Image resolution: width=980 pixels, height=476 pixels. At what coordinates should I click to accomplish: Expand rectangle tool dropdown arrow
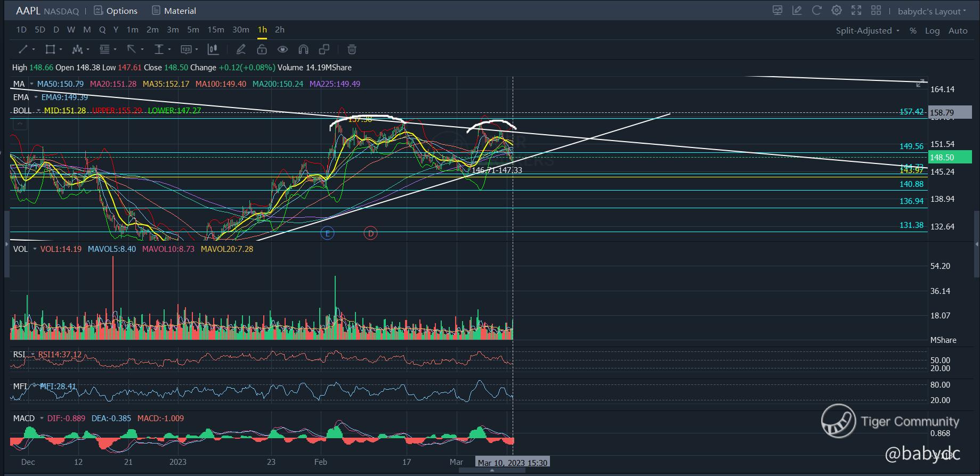point(61,50)
